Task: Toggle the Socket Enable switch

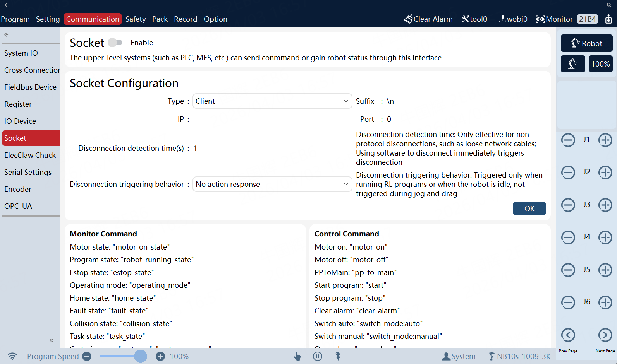Action: (115, 43)
